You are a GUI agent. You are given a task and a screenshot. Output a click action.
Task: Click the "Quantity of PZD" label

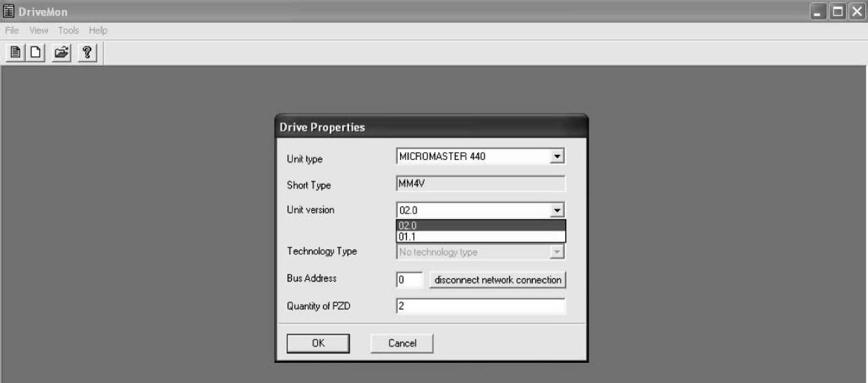click(x=319, y=306)
